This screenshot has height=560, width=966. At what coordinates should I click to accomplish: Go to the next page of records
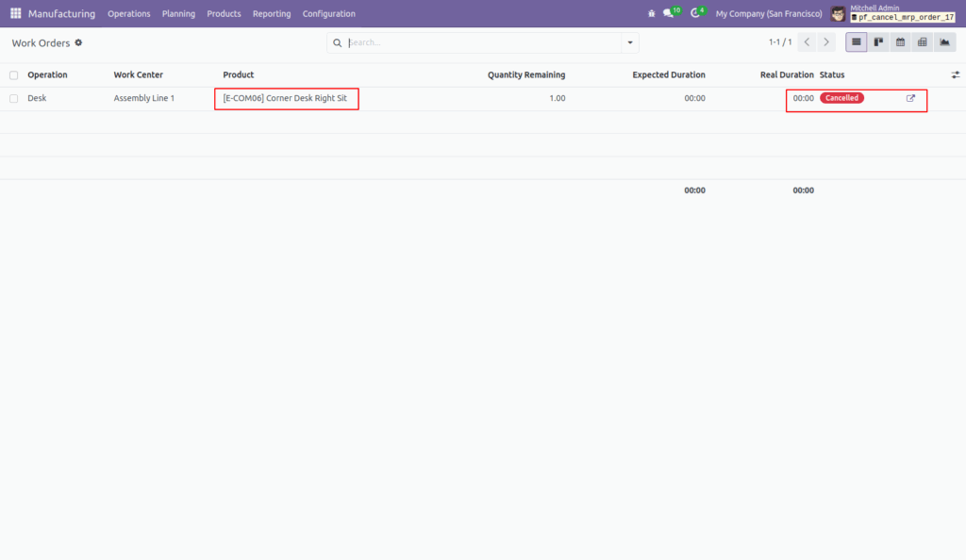coord(826,41)
